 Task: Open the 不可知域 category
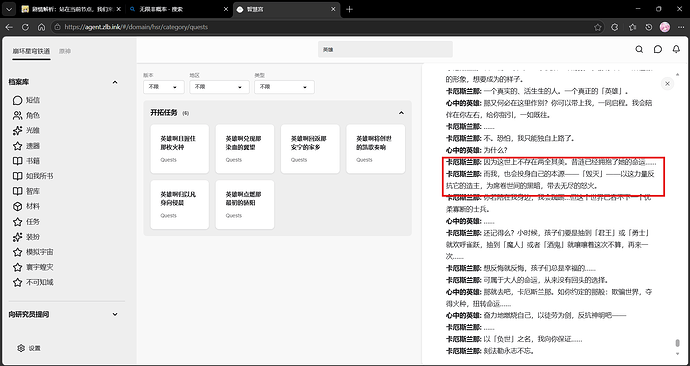point(33,282)
